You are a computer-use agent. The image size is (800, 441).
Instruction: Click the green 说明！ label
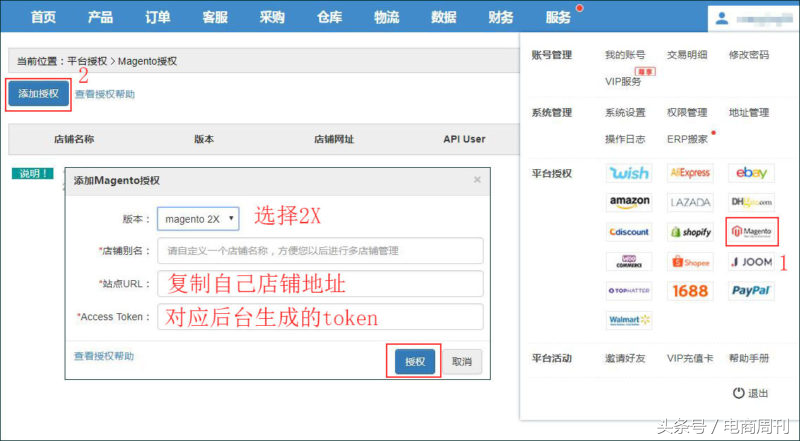pyautogui.click(x=33, y=174)
